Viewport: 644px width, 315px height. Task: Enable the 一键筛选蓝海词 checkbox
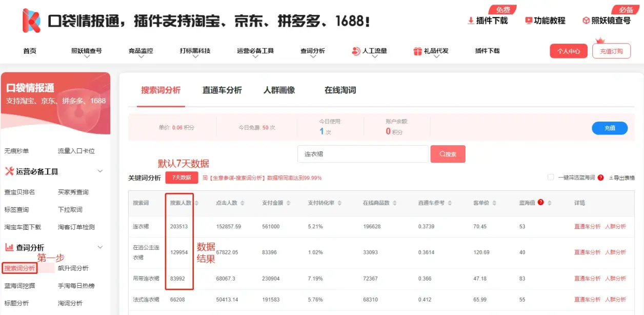point(551,178)
